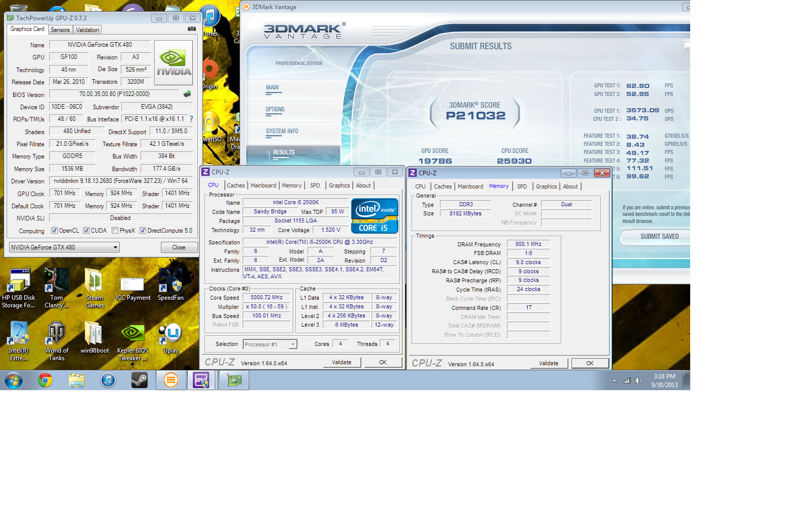Open Steam from the taskbar

coord(140,380)
